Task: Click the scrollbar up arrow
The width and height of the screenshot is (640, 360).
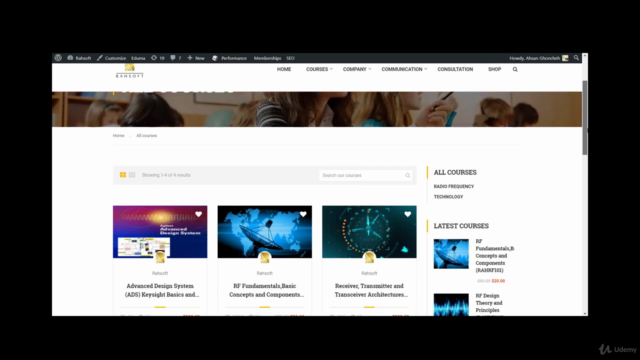Action: tap(585, 56)
